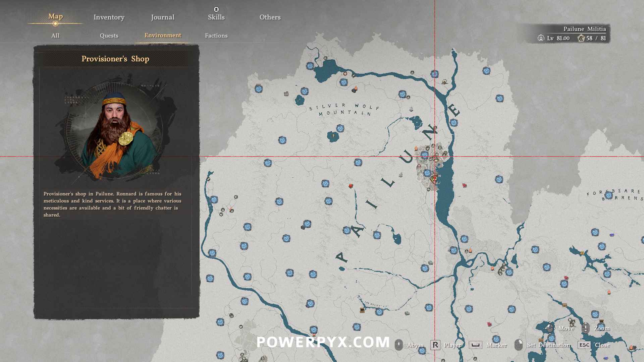Click the Zoom scroll-wheel icon

point(585,328)
